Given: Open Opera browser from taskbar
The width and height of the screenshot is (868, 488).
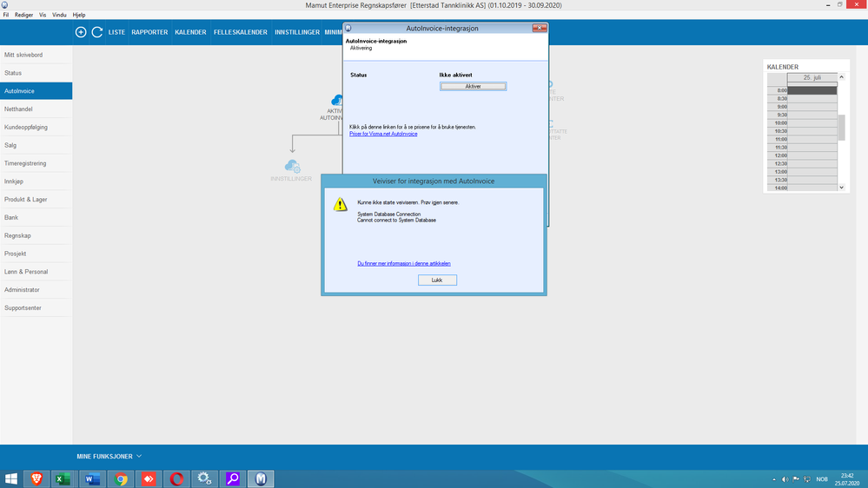Looking at the screenshot, I should [176, 478].
